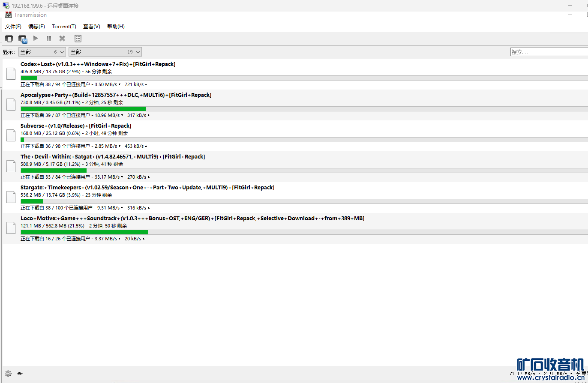Click the peer status '正在下载自 33 / 84 个已连接用户'

pyautogui.click(x=55, y=177)
